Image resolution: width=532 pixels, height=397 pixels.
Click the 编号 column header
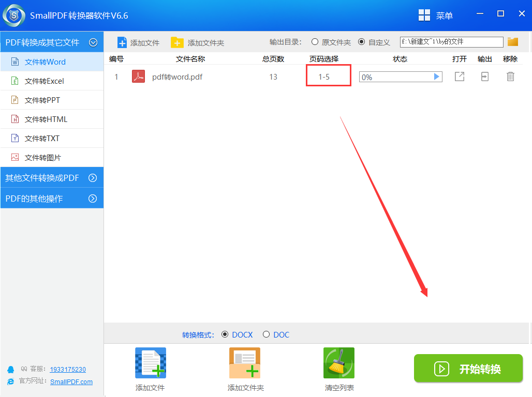(116, 59)
